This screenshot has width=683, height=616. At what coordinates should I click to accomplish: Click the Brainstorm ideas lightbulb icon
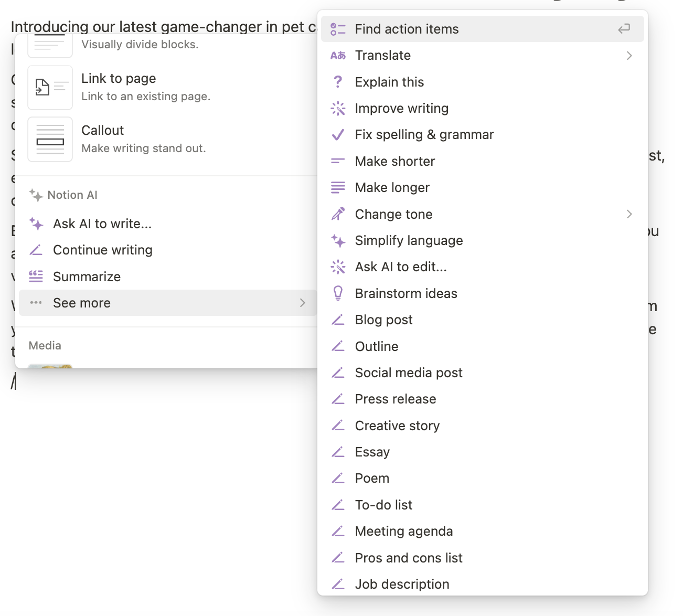point(338,293)
